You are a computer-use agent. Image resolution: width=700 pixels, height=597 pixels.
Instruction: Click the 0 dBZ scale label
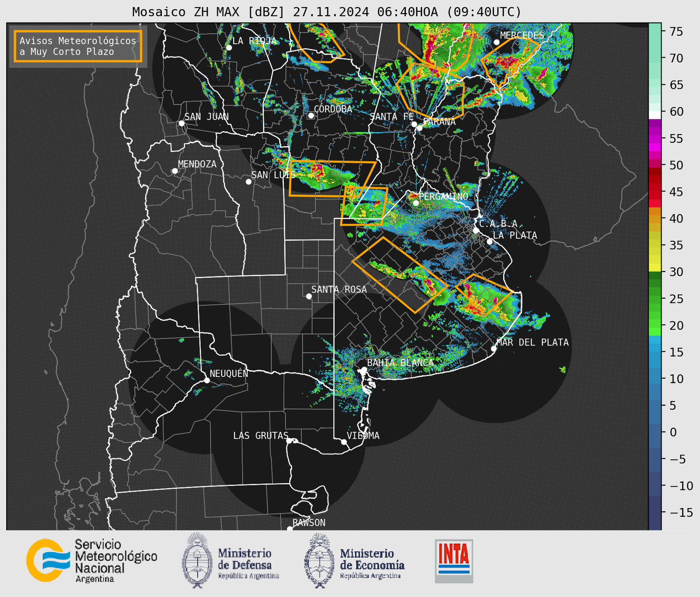673,432
